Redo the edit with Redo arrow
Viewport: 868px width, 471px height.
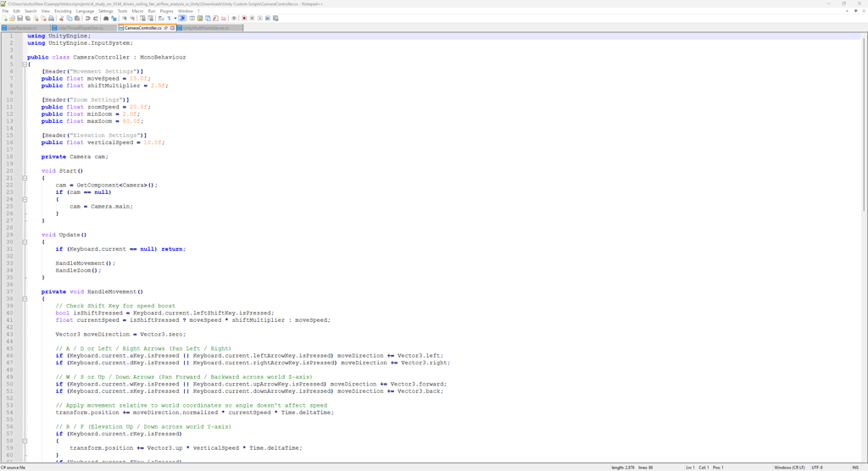(95, 19)
